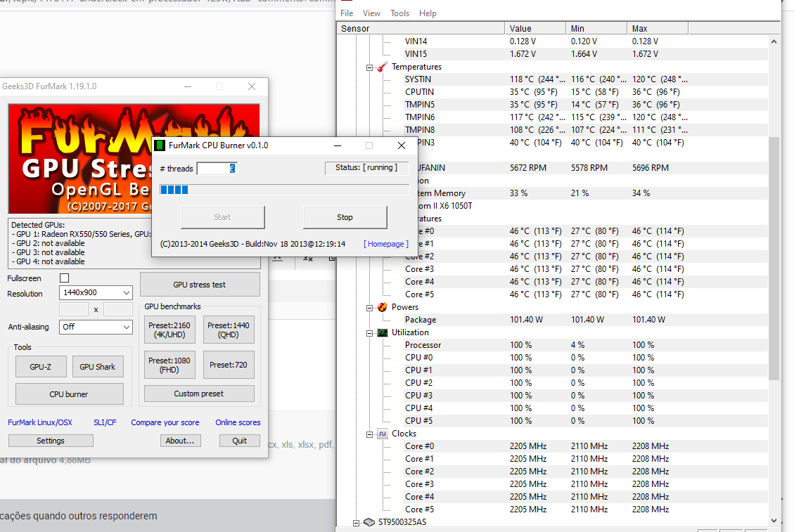Viewport: 794px width, 532px height.
Task: Click the CPU burner button in FurMark
Action: [70, 394]
